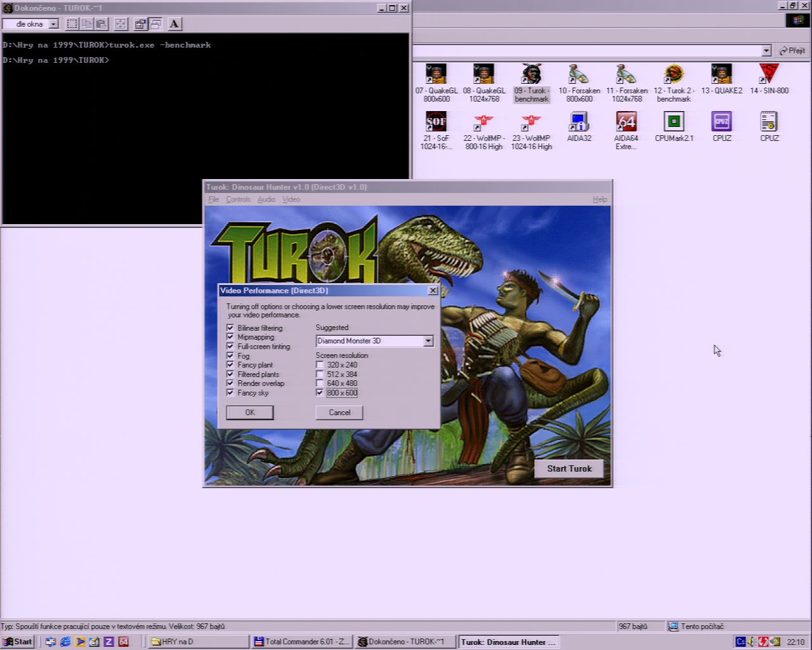Switch to Dokončeno - TUROK~1 taskbar button
Image resolution: width=812 pixels, height=650 pixels.
[405, 642]
